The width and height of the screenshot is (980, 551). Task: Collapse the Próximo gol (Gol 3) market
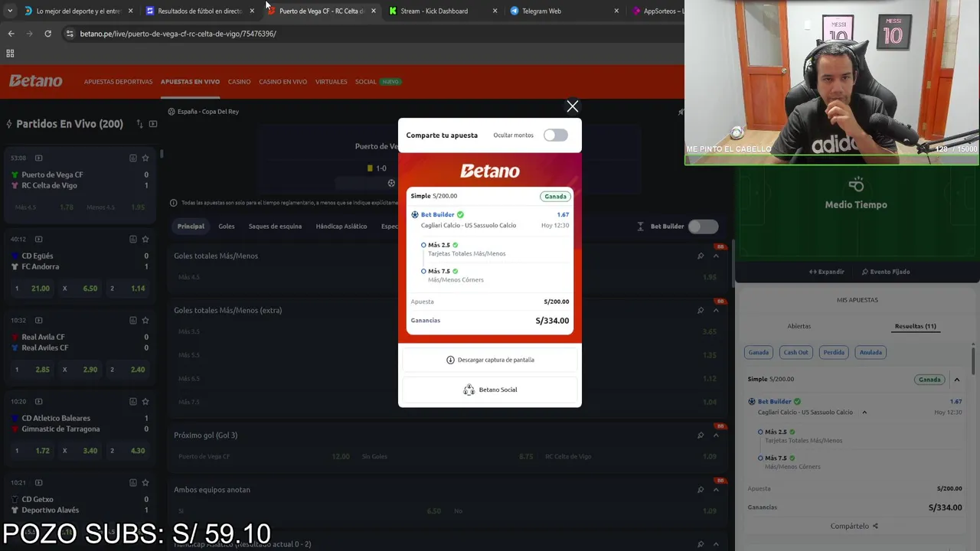[716, 435]
